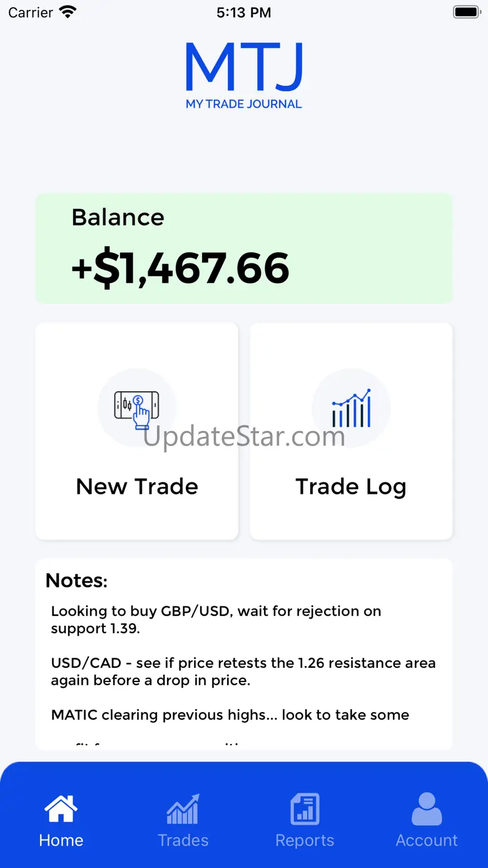Go to the Account tab label
488x868 pixels.
tap(427, 840)
